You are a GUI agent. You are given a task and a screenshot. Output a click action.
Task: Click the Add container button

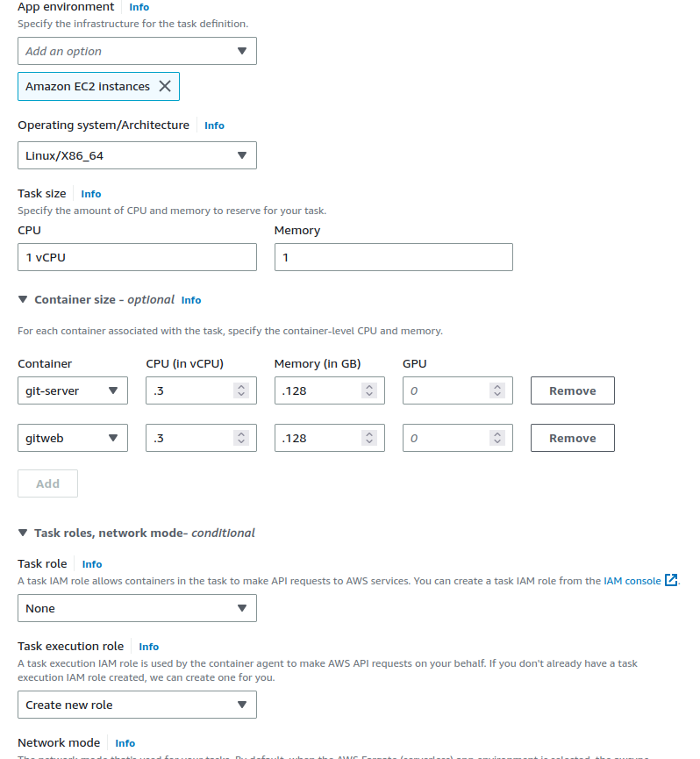point(47,483)
